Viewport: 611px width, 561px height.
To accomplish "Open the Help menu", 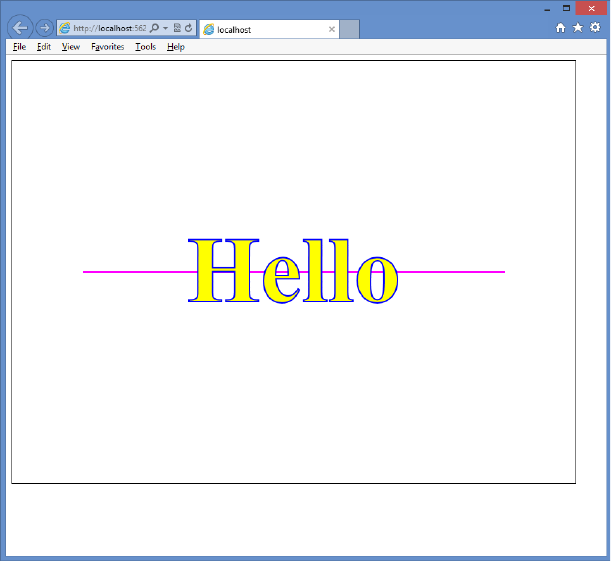I will tap(176, 47).
